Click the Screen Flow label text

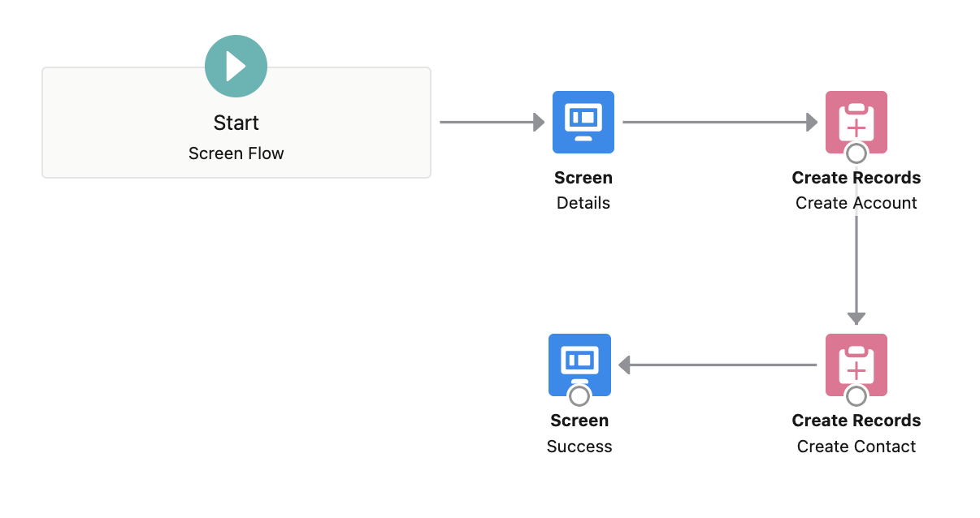coord(236,153)
